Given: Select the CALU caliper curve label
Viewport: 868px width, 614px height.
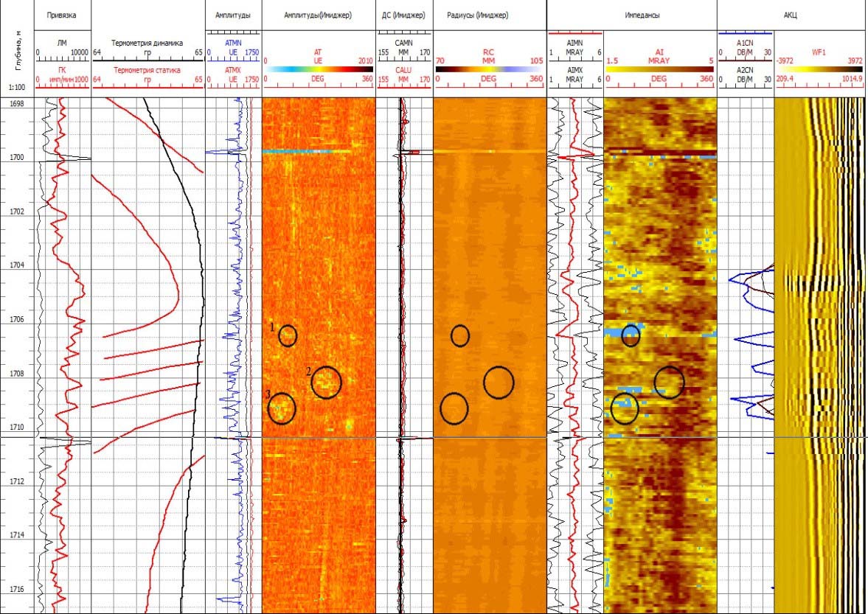Looking at the screenshot, I should [x=403, y=70].
